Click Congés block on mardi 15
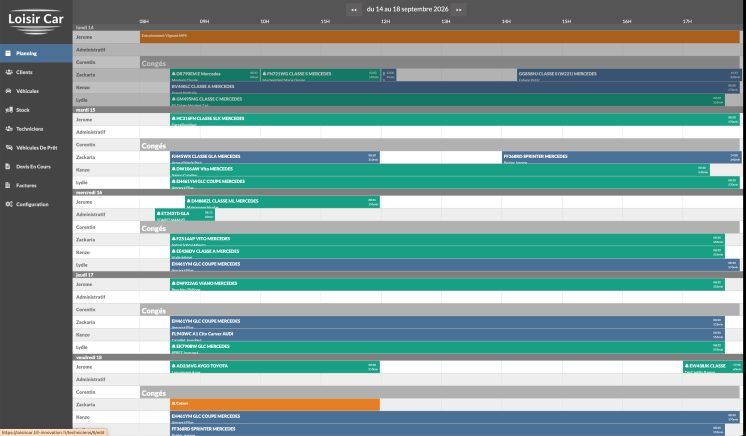The height and width of the screenshot is (436, 746). [x=440, y=145]
